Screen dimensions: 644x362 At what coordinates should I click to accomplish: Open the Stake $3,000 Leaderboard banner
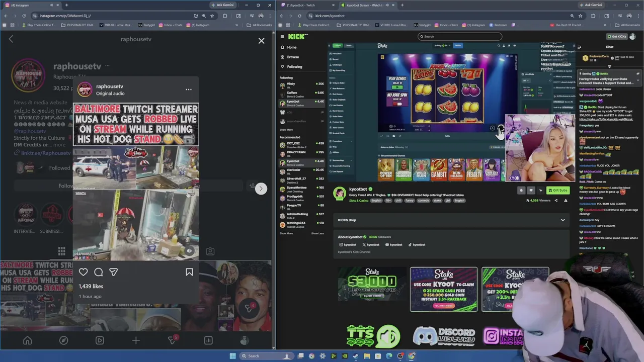tap(372, 285)
